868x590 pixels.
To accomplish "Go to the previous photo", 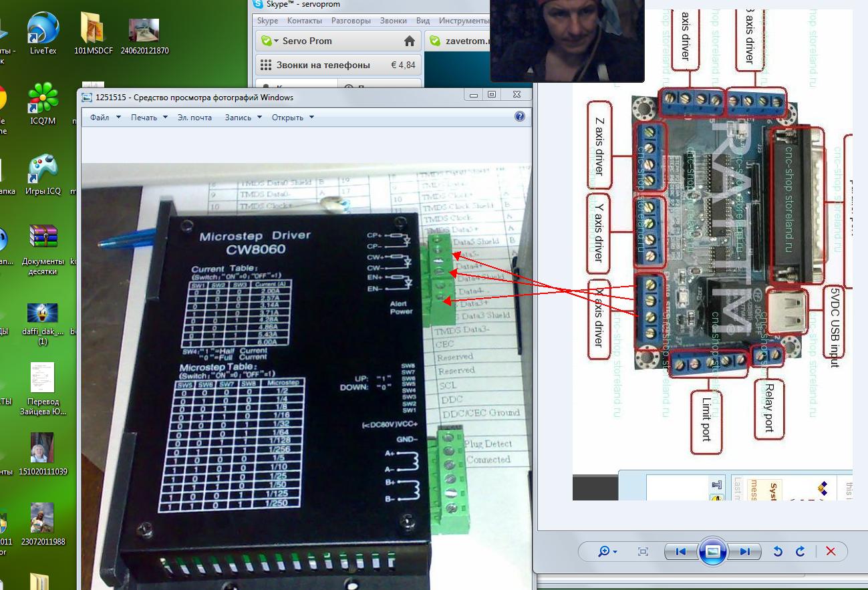I will [x=682, y=551].
